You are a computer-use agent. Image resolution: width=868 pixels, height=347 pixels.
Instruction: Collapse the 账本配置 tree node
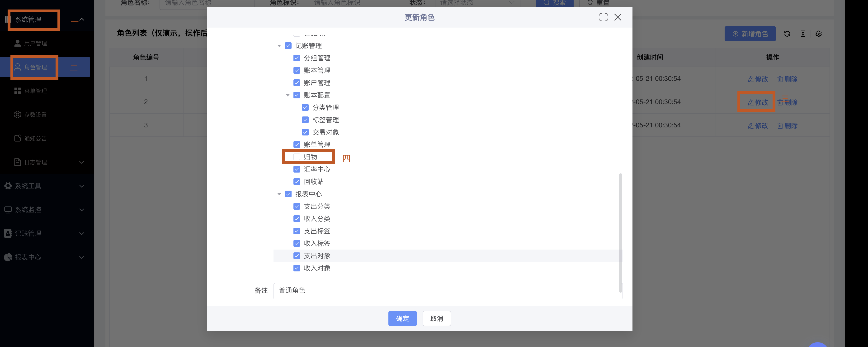tap(288, 96)
